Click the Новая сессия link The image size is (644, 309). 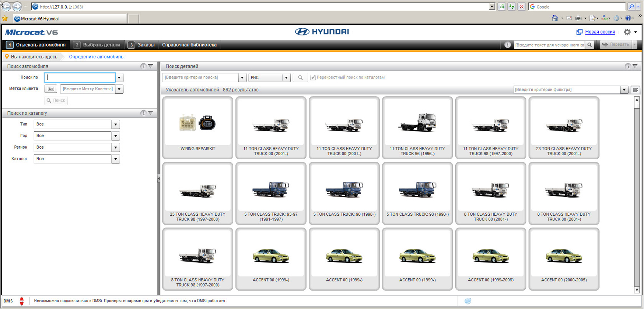click(600, 32)
